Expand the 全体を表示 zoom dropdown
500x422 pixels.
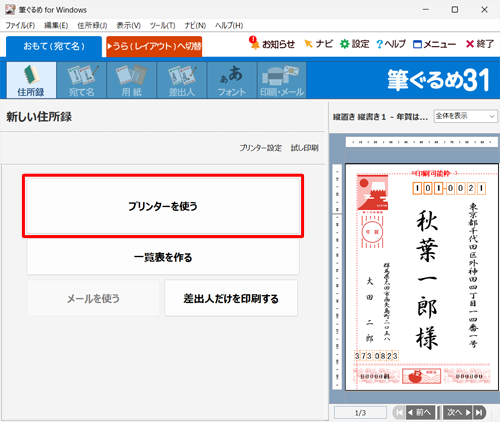pyautogui.click(x=465, y=116)
